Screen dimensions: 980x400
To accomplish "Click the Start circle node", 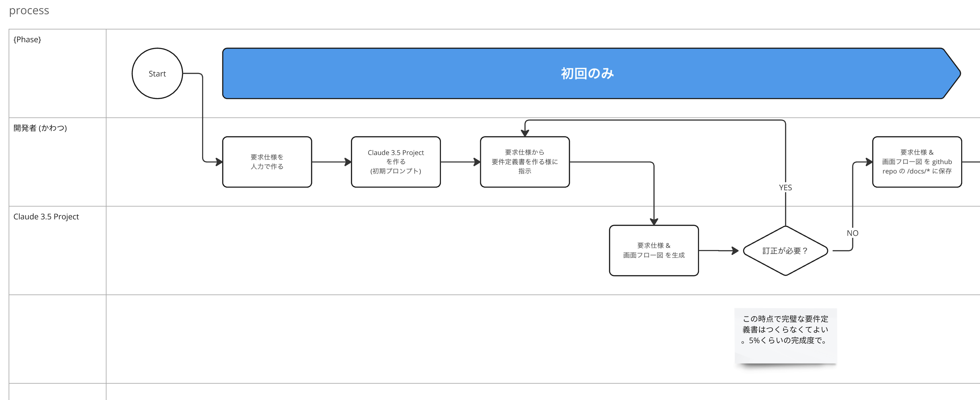I will 157,73.
